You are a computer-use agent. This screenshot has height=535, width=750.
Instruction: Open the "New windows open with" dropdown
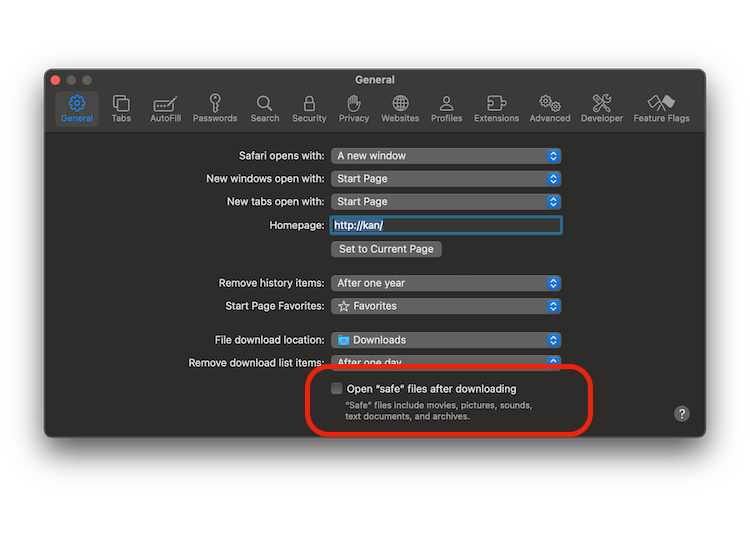tap(446, 179)
